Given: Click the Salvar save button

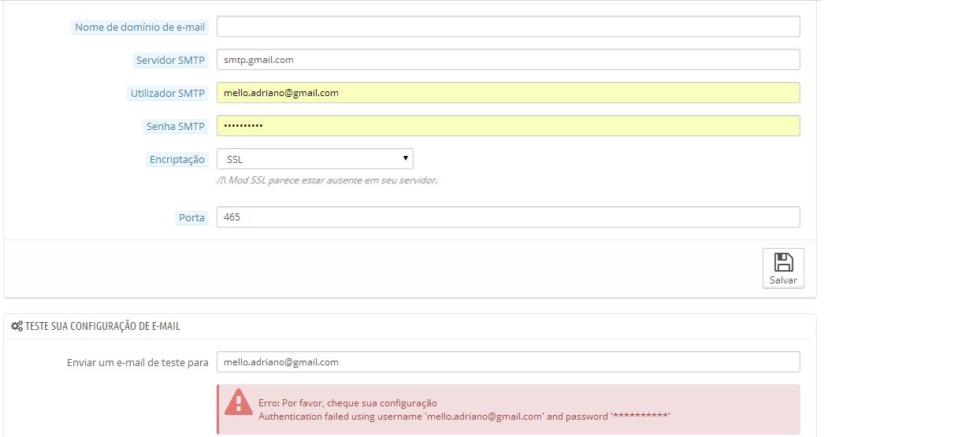Looking at the screenshot, I should [783, 268].
